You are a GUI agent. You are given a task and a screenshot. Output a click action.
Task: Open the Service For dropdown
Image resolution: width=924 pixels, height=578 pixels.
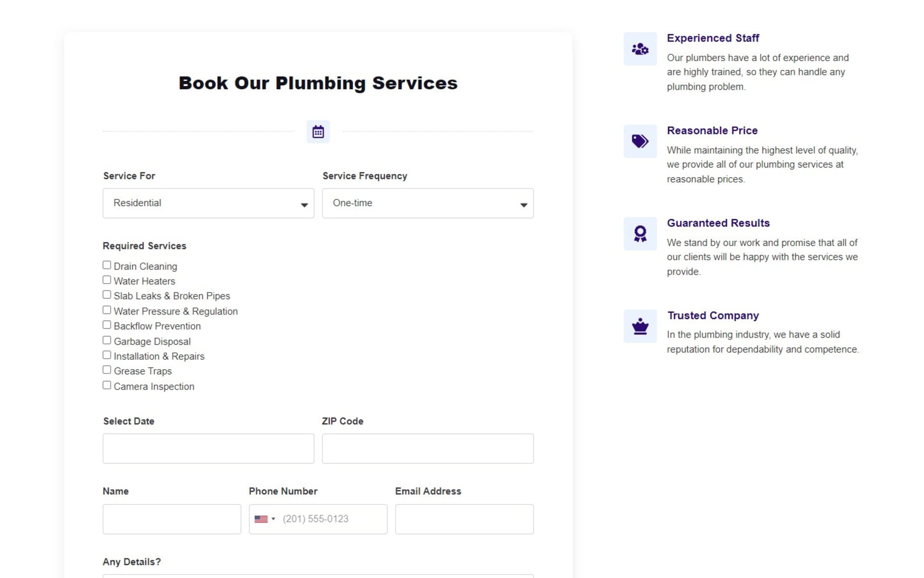(x=208, y=203)
